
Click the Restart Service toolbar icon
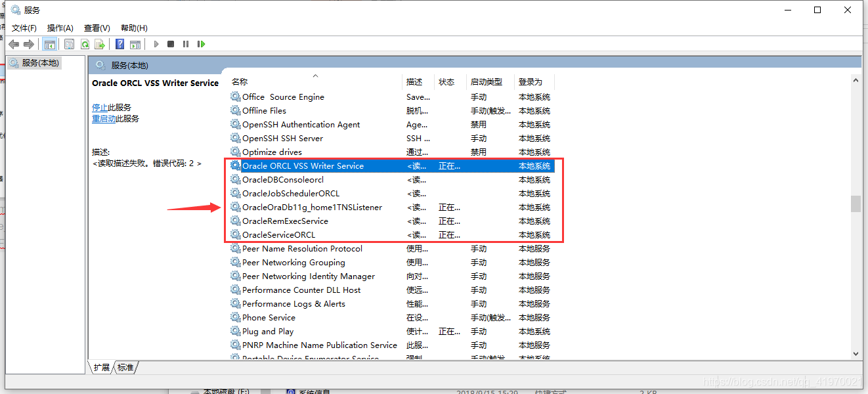pos(201,44)
